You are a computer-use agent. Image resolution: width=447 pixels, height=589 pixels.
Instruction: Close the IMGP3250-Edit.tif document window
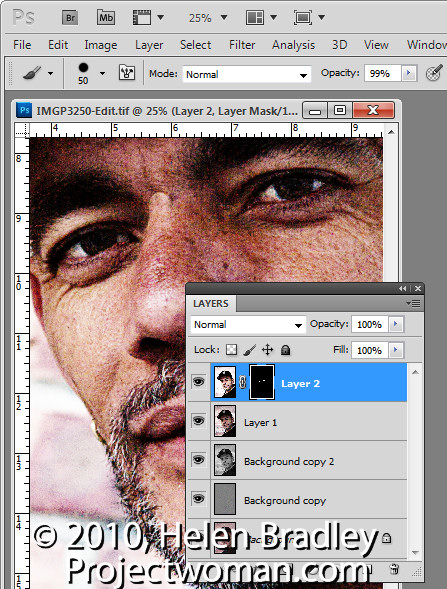click(374, 110)
